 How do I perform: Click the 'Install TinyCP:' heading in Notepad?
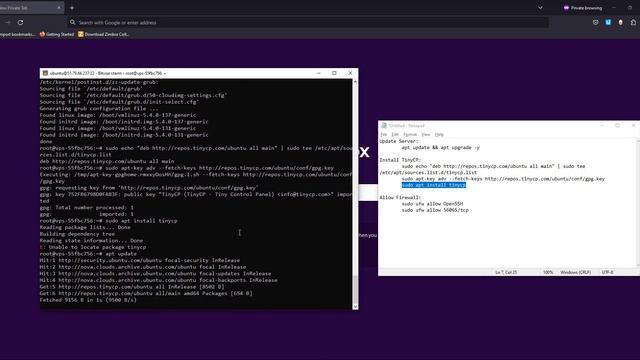point(400,160)
